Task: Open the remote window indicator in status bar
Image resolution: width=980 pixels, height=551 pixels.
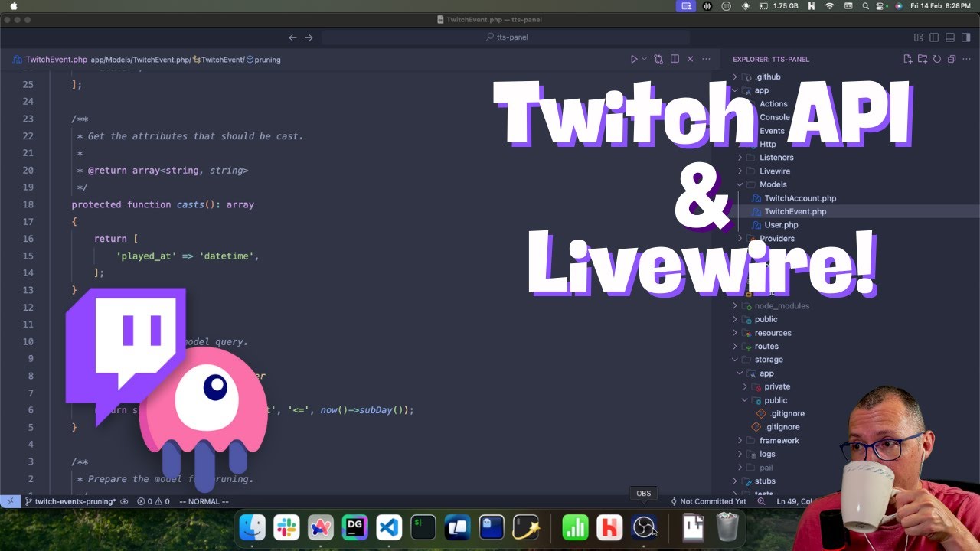Action: point(10,501)
